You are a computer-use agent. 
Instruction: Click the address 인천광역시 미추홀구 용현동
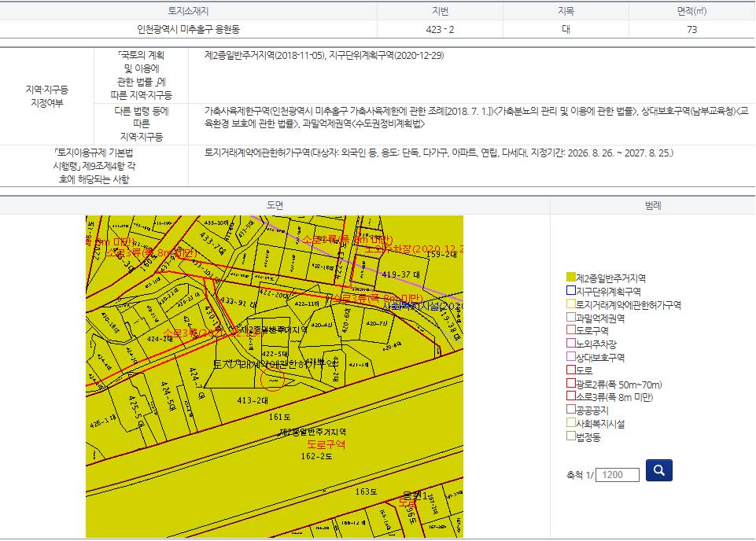click(189, 29)
